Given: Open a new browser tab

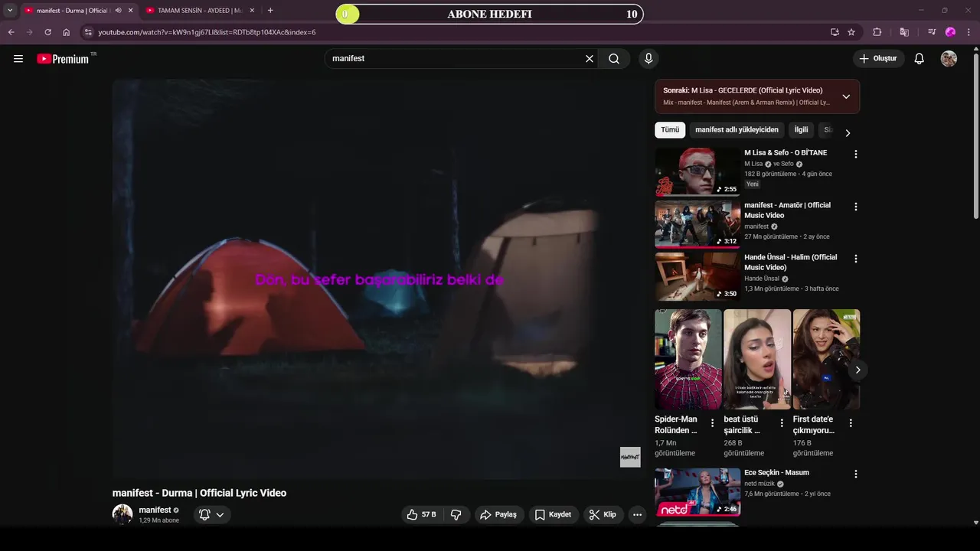Looking at the screenshot, I should click(270, 11).
